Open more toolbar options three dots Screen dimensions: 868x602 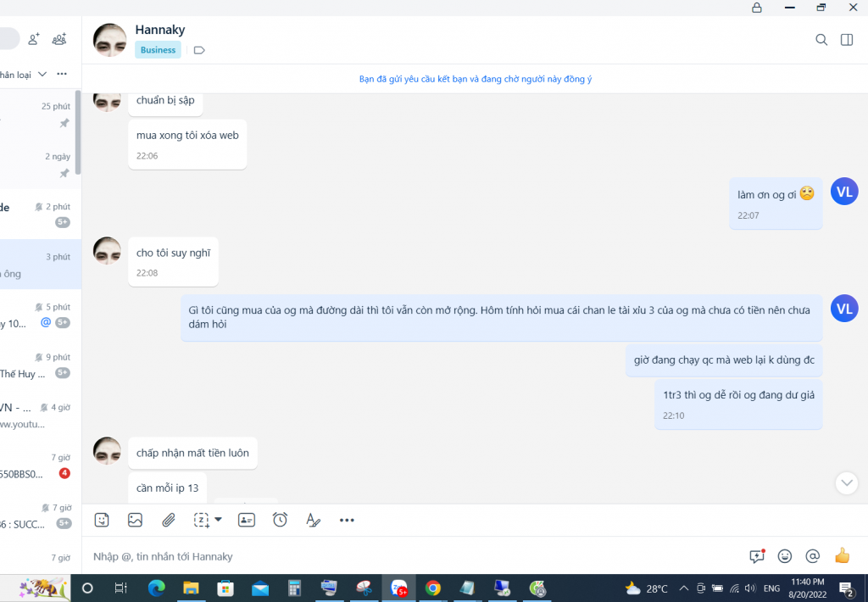coord(347,520)
